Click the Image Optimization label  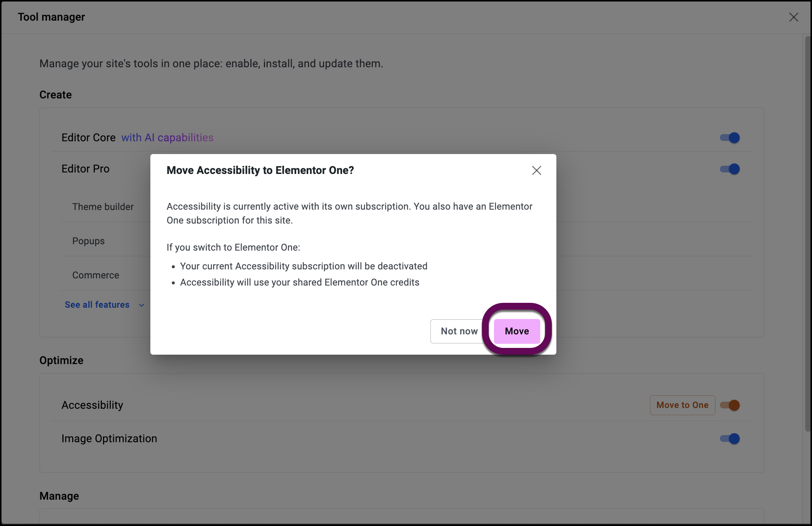point(109,438)
